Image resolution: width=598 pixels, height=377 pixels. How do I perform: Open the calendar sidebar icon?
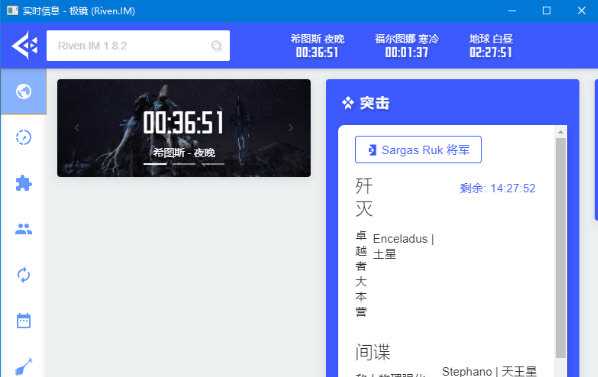point(24,321)
